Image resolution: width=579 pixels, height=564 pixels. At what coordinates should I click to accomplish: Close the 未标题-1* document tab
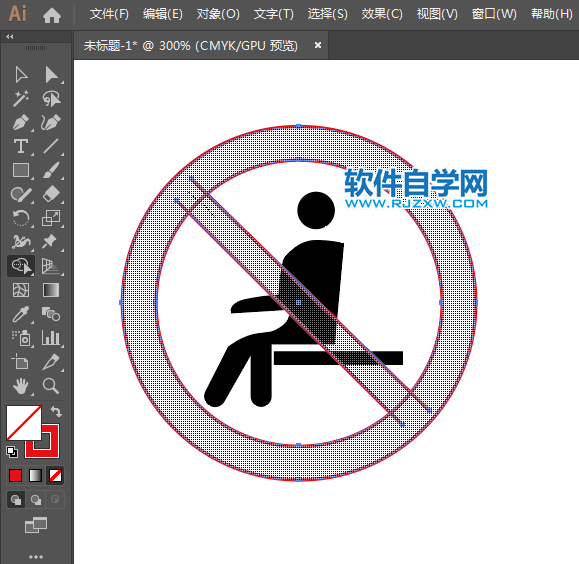coord(318,45)
